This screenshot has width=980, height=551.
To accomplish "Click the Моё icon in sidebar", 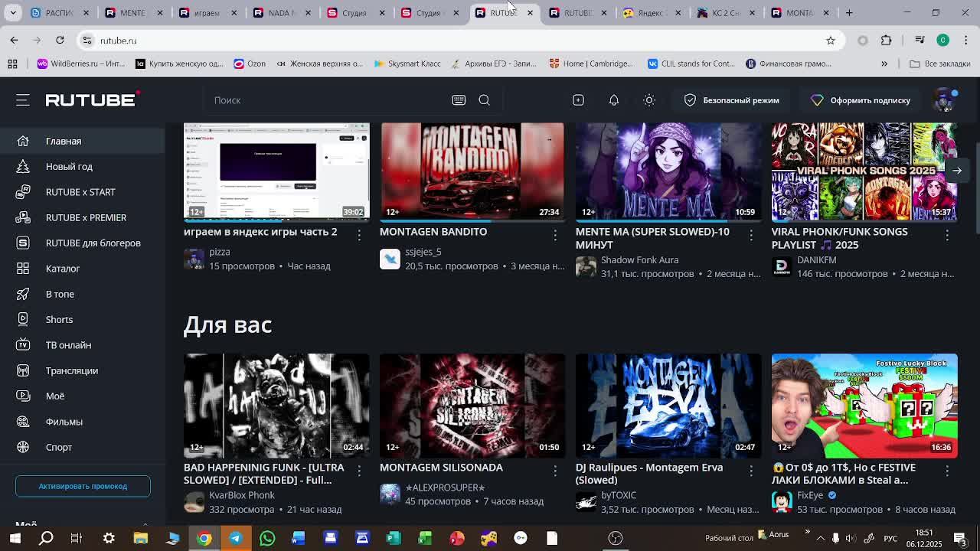I will click(23, 396).
